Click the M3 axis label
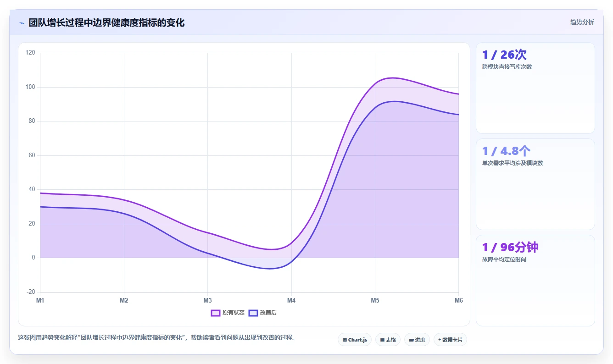The image size is (613, 364). [x=207, y=301]
